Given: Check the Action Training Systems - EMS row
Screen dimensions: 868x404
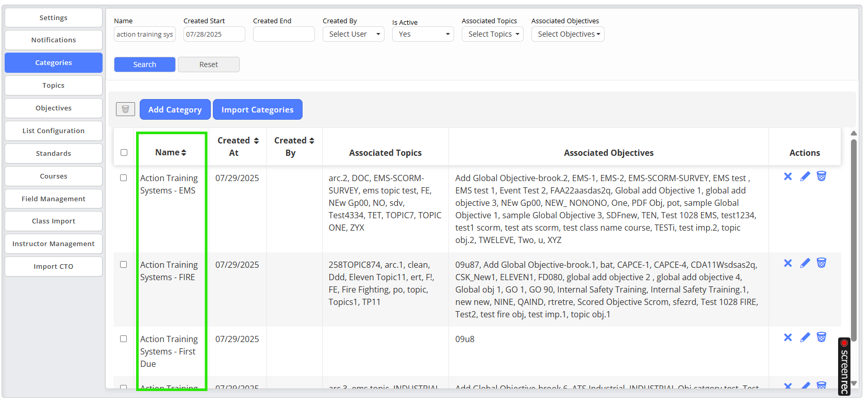Looking at the screenshot, I should point(124,177).
